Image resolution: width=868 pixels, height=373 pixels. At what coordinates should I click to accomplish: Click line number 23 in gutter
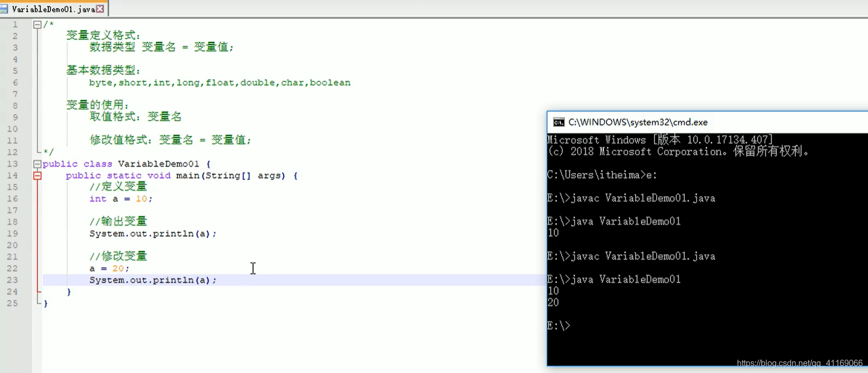[x=12, y=280]
